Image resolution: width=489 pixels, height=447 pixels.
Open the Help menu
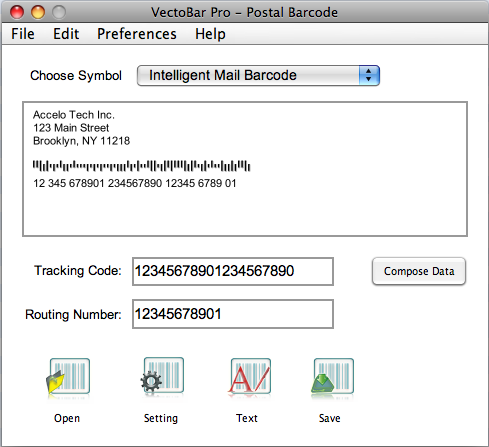click(x=210, y=34)
